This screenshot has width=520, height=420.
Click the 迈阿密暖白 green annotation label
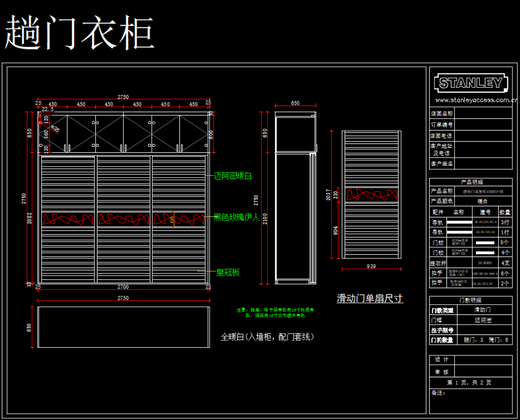[x=232, y=176]
